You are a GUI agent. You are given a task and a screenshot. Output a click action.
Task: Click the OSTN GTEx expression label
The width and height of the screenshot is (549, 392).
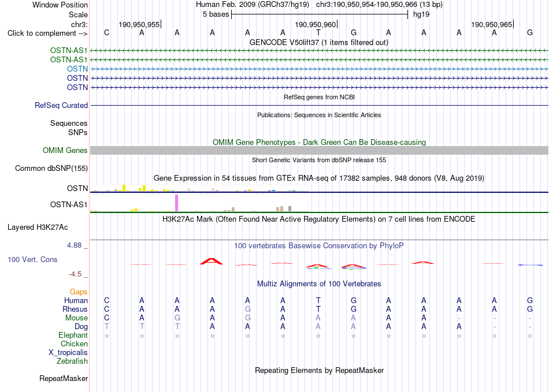pyautogui.click(x=77, y=188)
